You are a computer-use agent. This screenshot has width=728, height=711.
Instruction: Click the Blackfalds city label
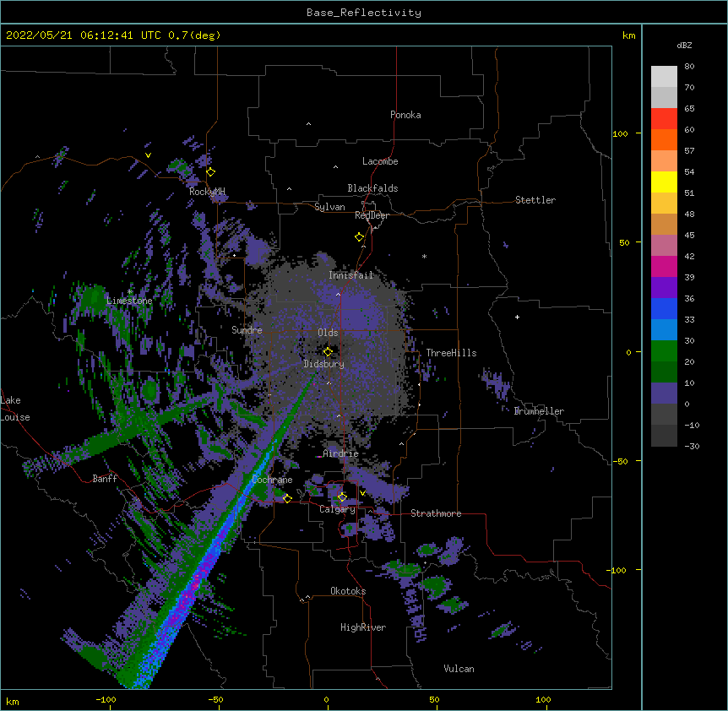tap(372, 188)
